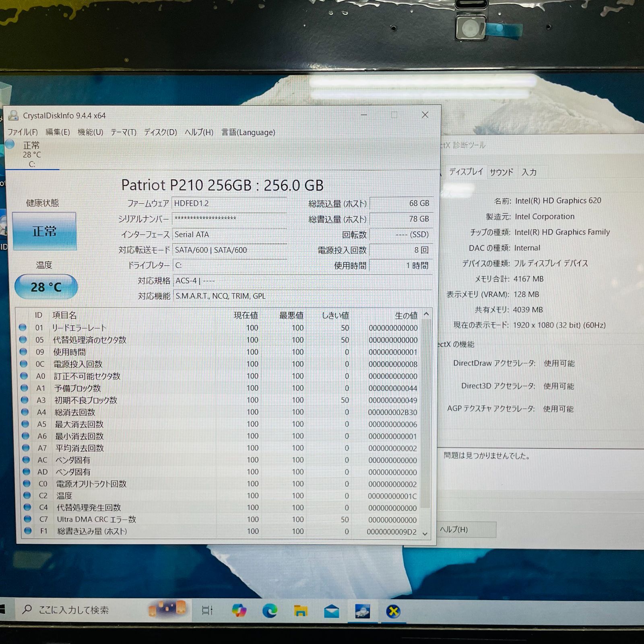Select the raw value 0000000009D2
644x644 pixels.
click(392, 532)
